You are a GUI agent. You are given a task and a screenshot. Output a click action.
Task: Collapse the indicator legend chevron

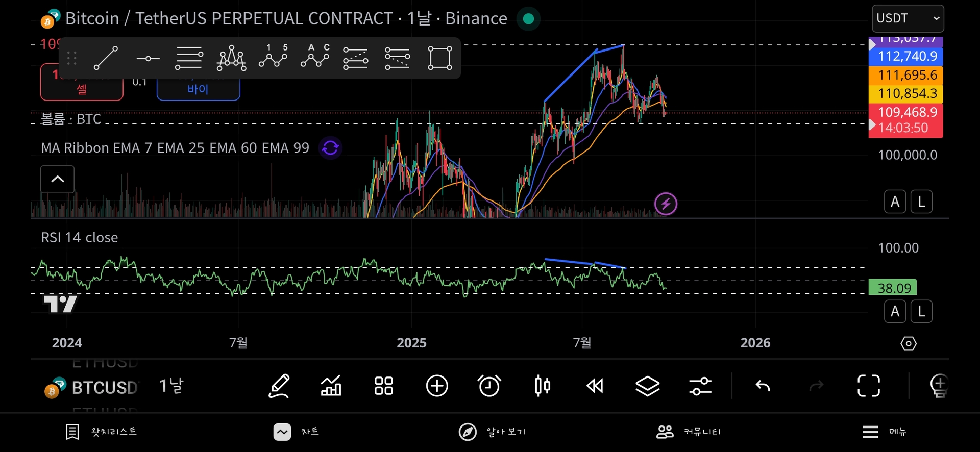pos(58,179)
